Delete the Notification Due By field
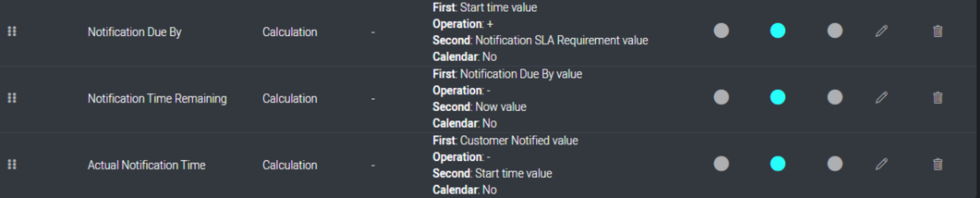 (x=938, y=31)
